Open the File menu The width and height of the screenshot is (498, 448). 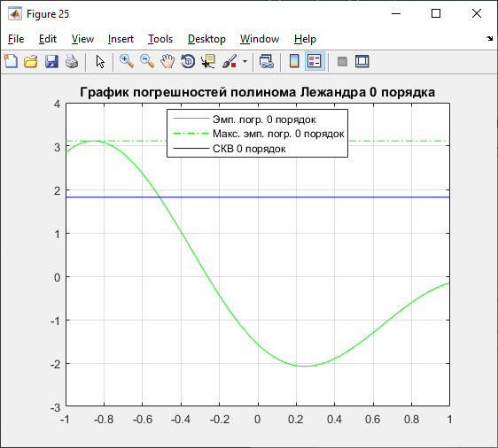click(x=16, y=39)
